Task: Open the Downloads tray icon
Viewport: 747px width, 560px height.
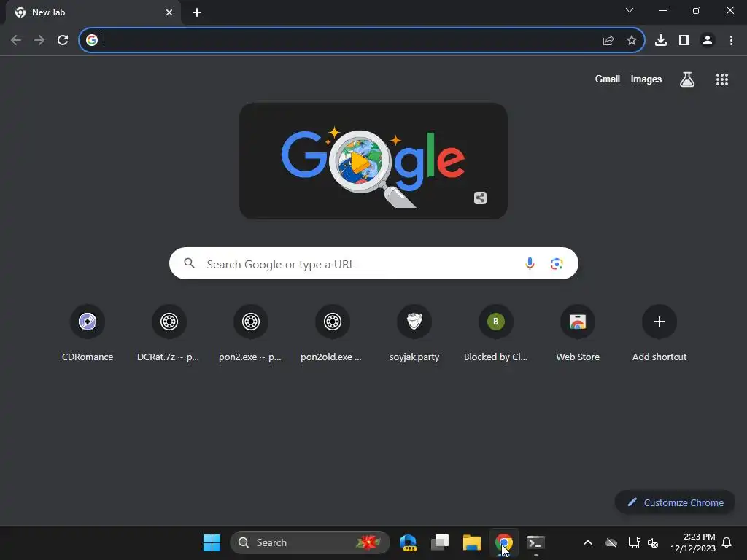Action: 661,41
